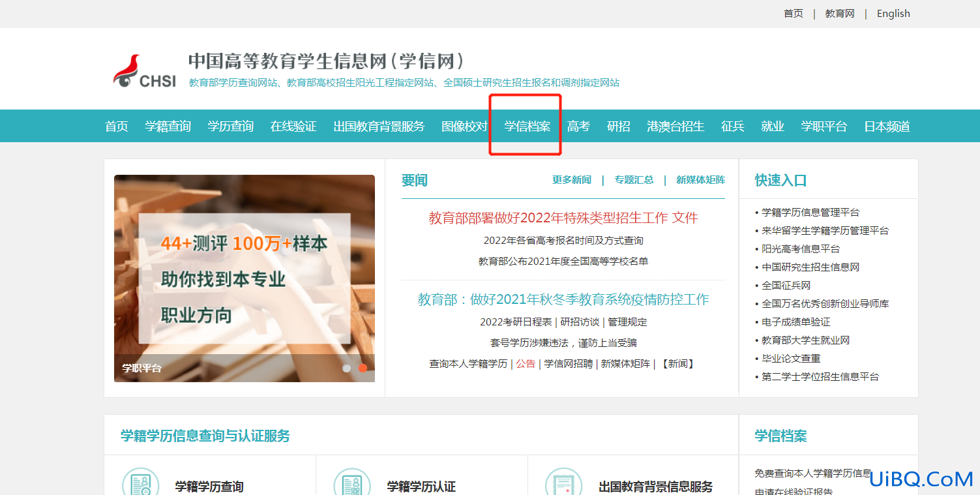Click 学籍学历认证 service title

click(421, 487)
